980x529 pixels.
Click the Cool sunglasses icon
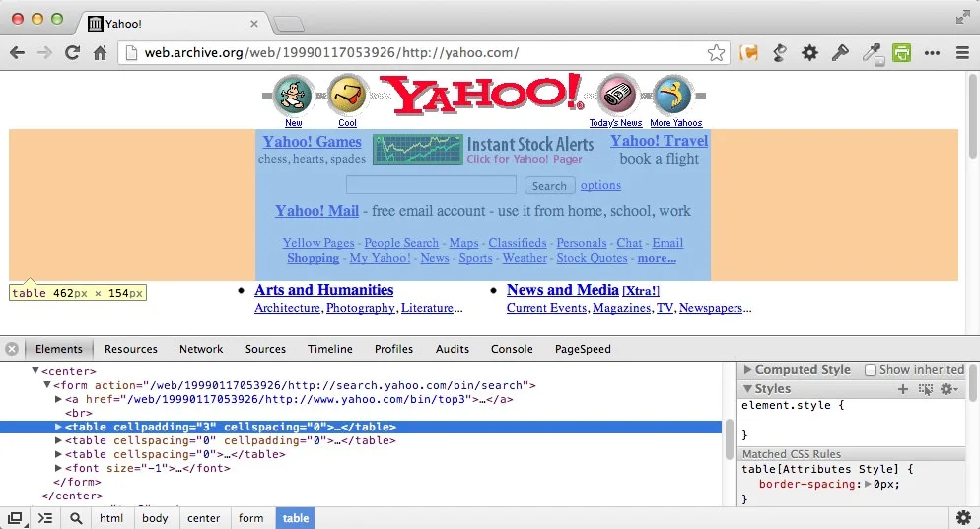pyautogui.click(x=347, y=96)
